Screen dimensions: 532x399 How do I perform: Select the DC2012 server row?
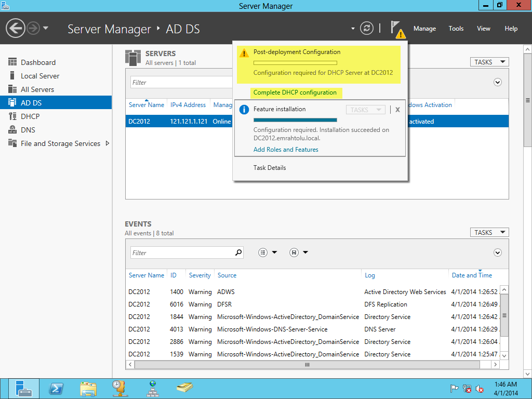click(317, 122)
